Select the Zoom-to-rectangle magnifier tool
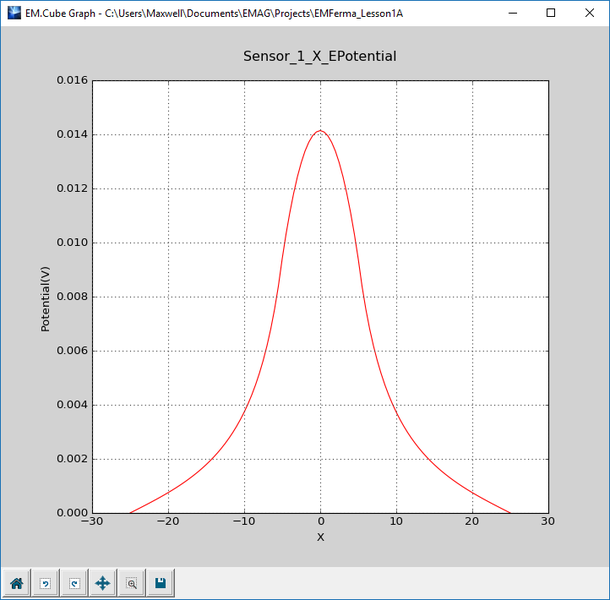The width and height of the screenshot is (610, 600). click(x=131, y=582)
